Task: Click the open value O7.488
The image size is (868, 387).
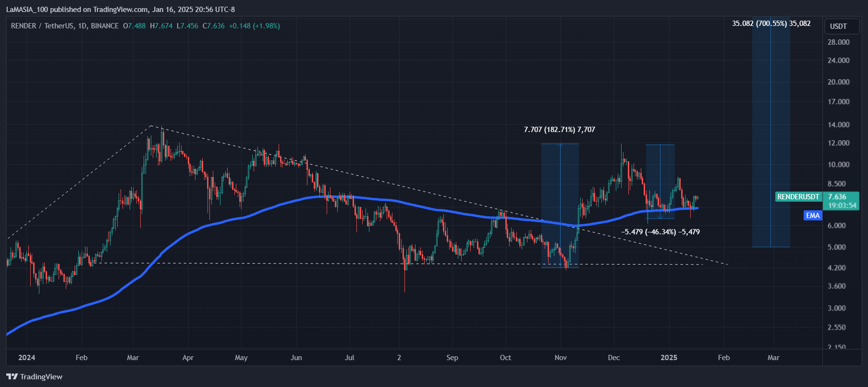Action: (134, 26)
